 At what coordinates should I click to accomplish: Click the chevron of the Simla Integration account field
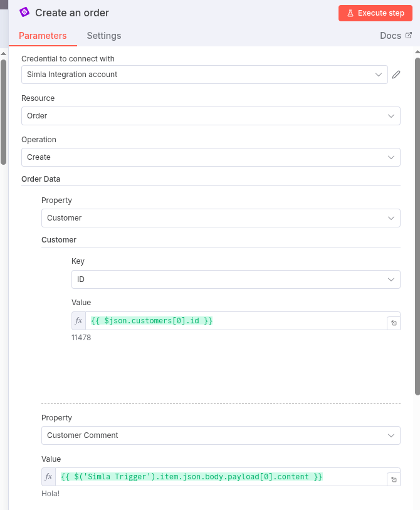pos(379,75)
